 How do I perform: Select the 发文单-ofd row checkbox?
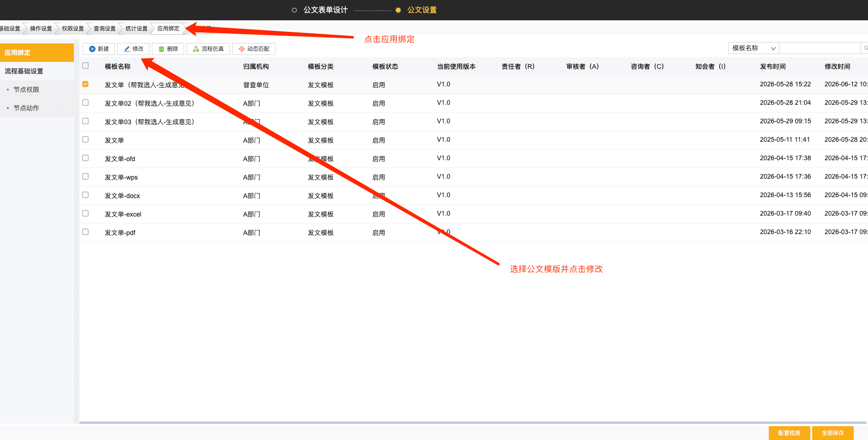point(85,158)
